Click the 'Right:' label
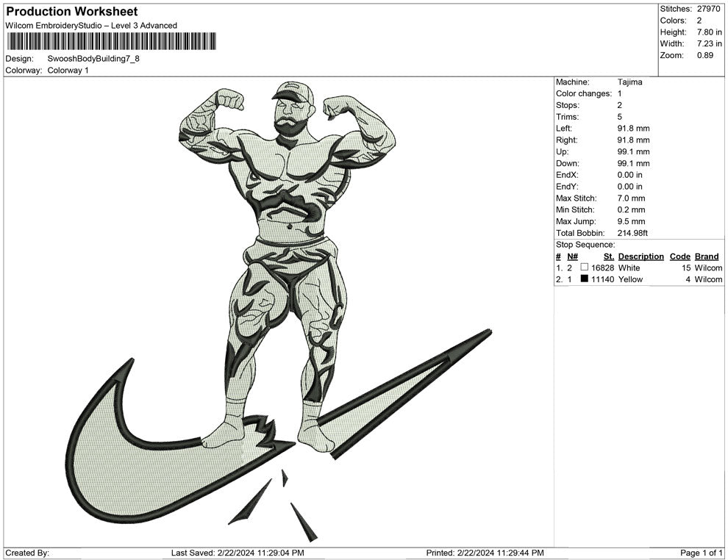728x560 pixels. point(566,140)
